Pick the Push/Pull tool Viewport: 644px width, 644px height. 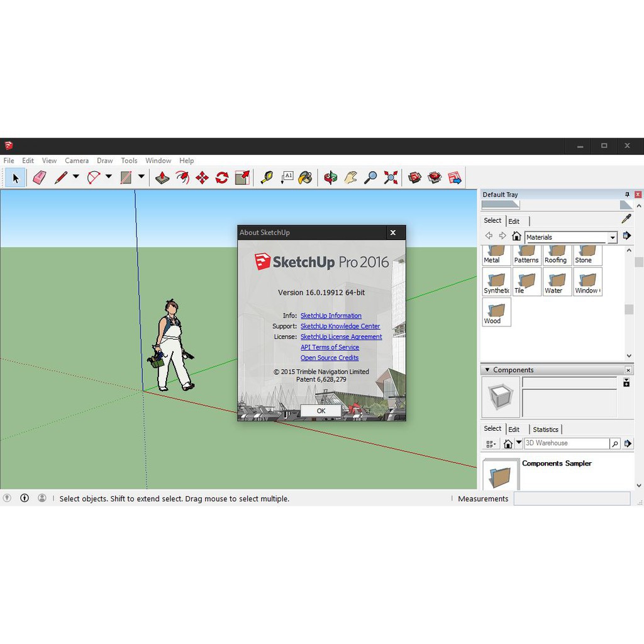coord(162,178)
